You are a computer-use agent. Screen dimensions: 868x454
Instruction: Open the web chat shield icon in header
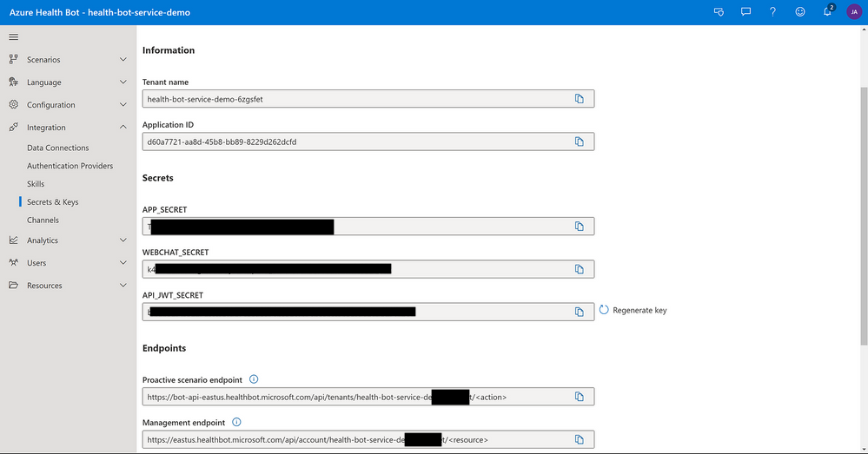point(719,11)
